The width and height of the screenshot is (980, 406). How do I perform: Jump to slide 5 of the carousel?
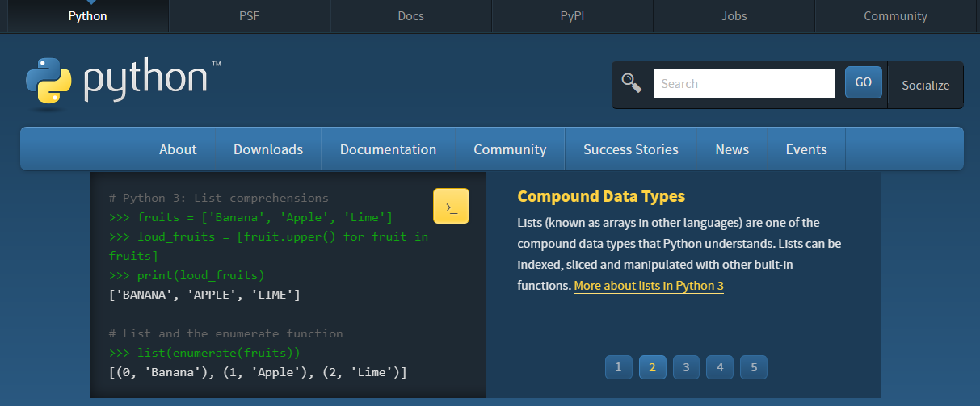pyautogui.click(x=754, y=367)
